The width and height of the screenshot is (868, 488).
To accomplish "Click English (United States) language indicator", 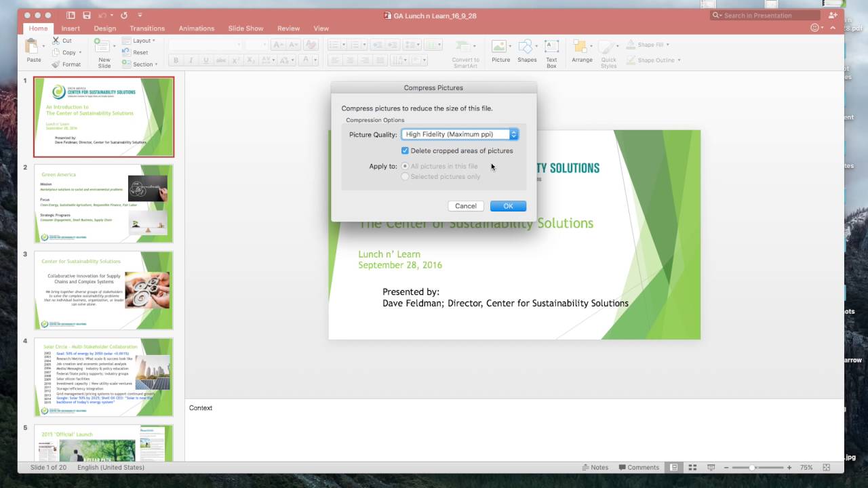I will click(111, 468).
